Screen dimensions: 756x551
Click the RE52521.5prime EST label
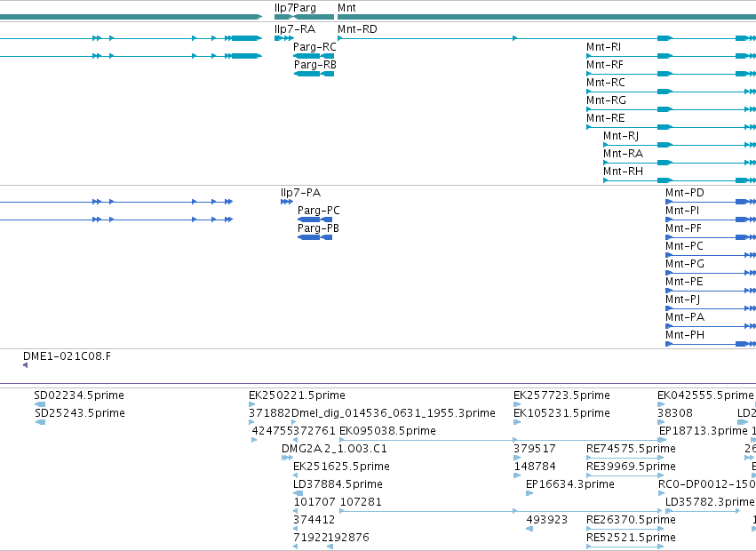click(631, 539)
